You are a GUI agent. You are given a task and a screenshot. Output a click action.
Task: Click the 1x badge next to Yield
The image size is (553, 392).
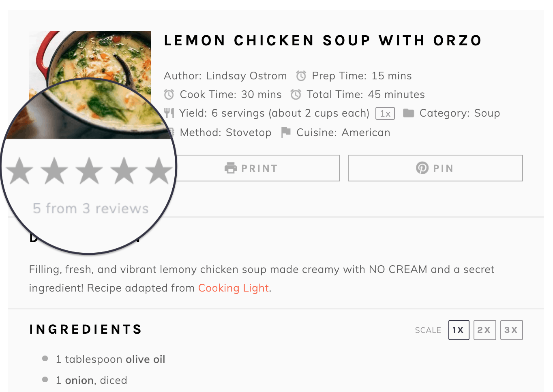point(385,113)
